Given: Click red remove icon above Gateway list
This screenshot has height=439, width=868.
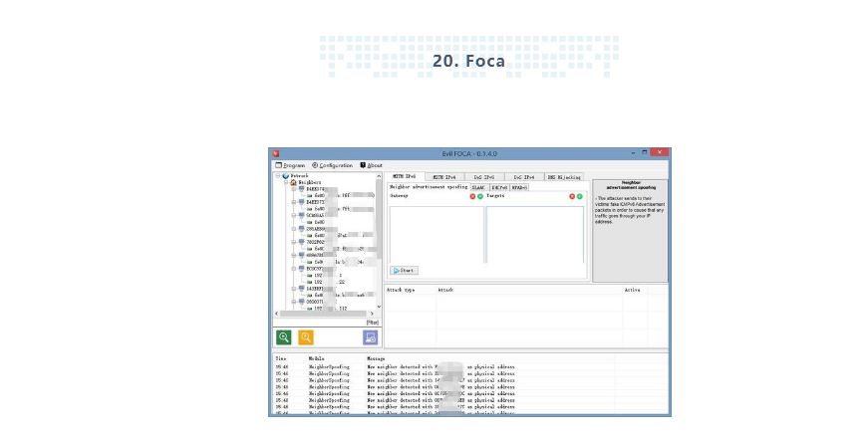Looking at the screenshot, I should pos(472,196).
